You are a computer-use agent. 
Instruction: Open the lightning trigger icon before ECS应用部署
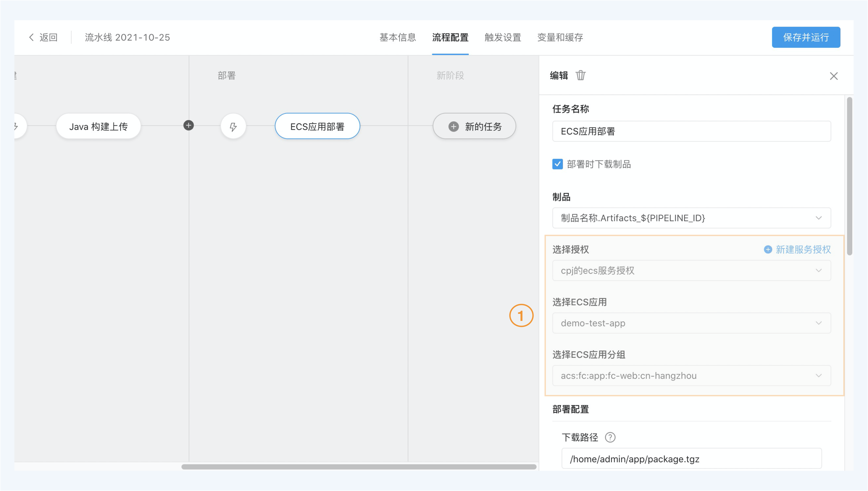click(x=233, y=127)
